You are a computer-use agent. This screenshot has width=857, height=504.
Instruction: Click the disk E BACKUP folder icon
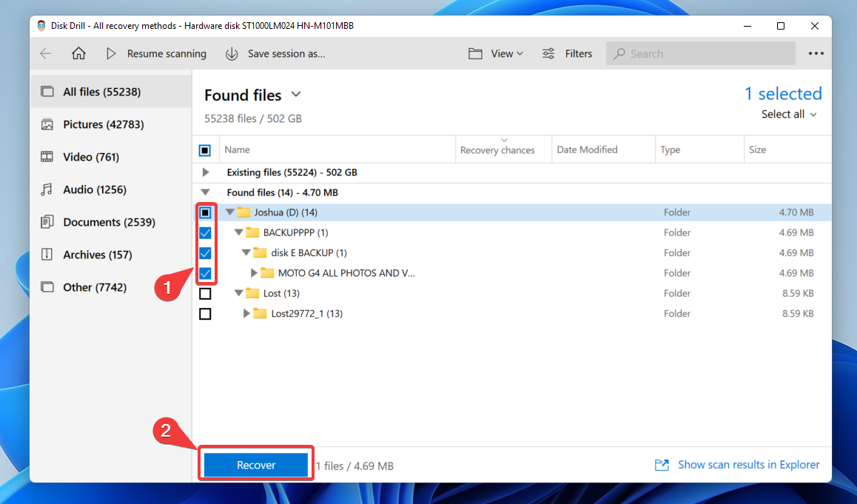(x=261, y=252)
